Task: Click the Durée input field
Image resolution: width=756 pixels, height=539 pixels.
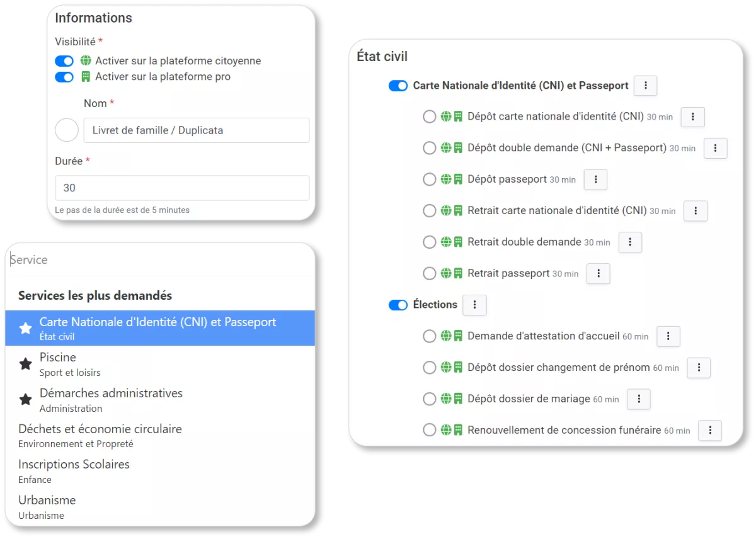Action: (x=182, y=188)
